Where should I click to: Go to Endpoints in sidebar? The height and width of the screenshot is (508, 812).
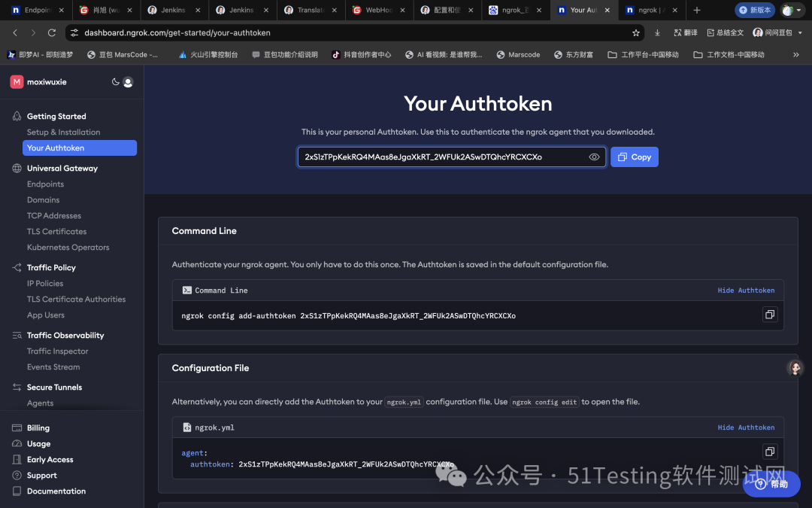(x=46, y=184)
